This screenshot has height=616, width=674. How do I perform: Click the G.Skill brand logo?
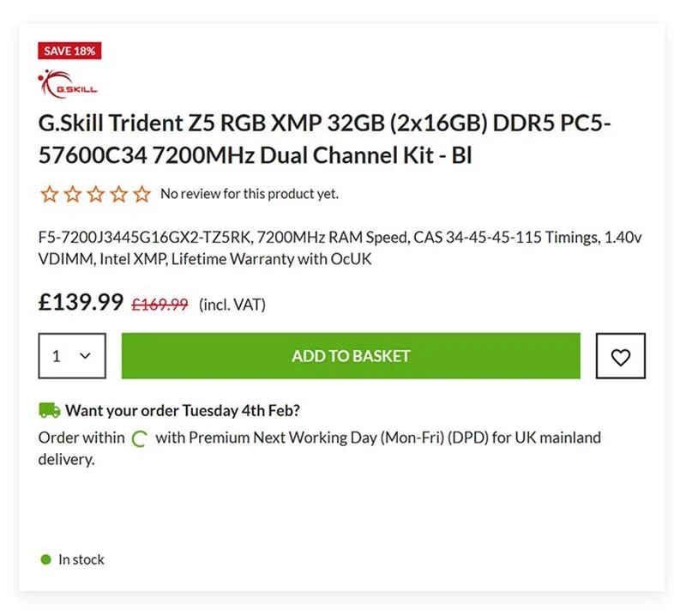click(x=68, y=84)
